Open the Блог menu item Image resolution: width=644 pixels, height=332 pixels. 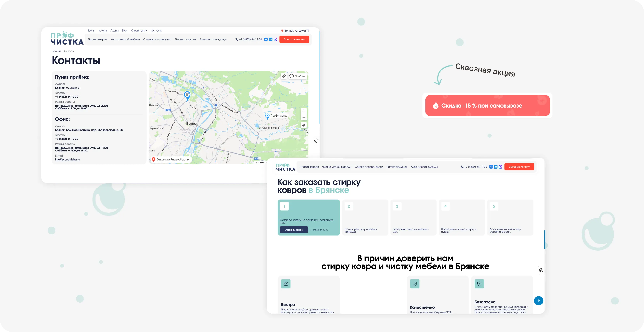(125, 31)
